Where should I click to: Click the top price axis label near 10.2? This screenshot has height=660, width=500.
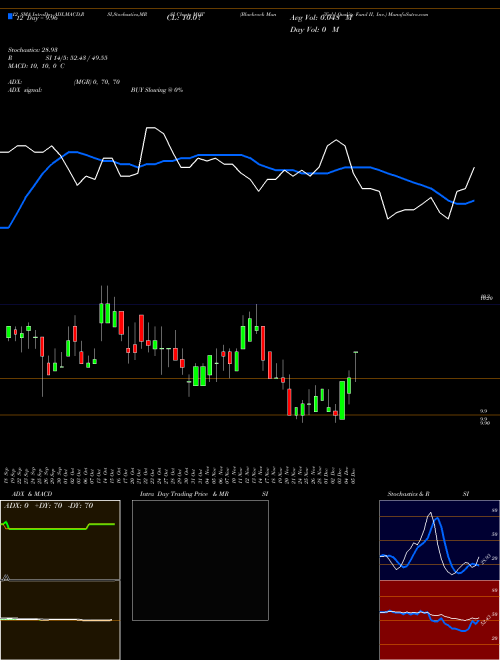[x=486, y=298]
